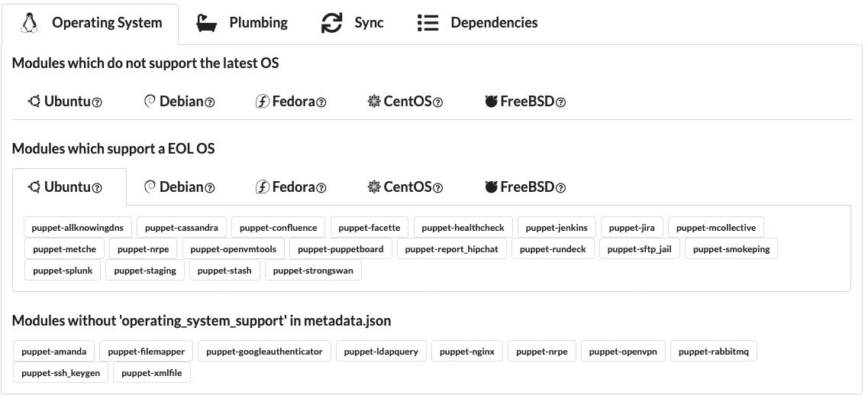
Task: Open the puppet-confluence module
Action: point(279,227)
